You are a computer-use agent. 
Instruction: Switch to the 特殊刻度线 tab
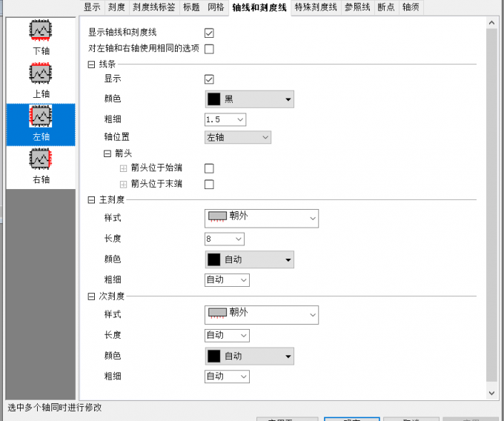click(316, 7)
